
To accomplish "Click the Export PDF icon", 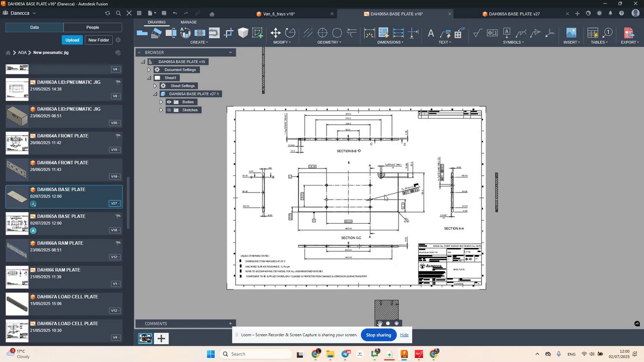I will (628, 33).
